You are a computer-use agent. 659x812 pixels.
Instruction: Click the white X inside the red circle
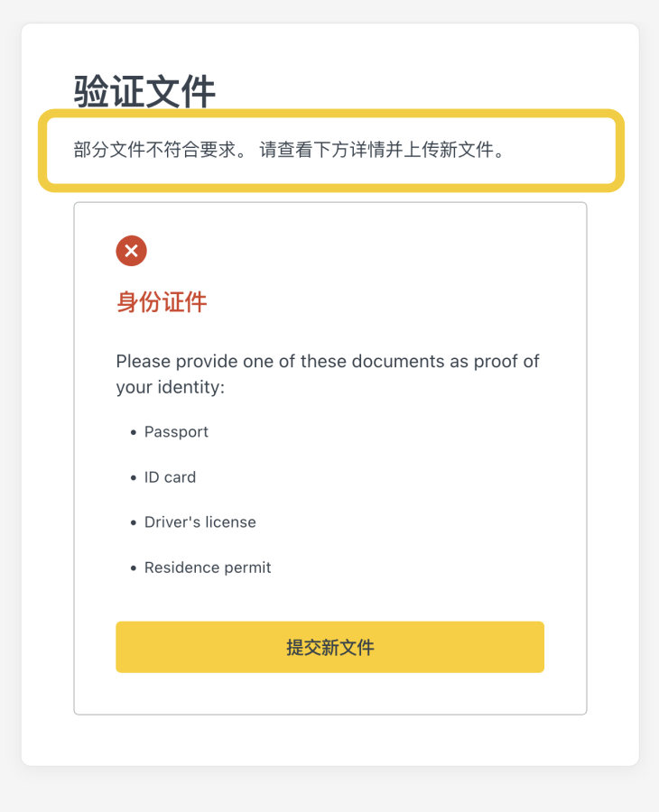[x=131, y=251]
